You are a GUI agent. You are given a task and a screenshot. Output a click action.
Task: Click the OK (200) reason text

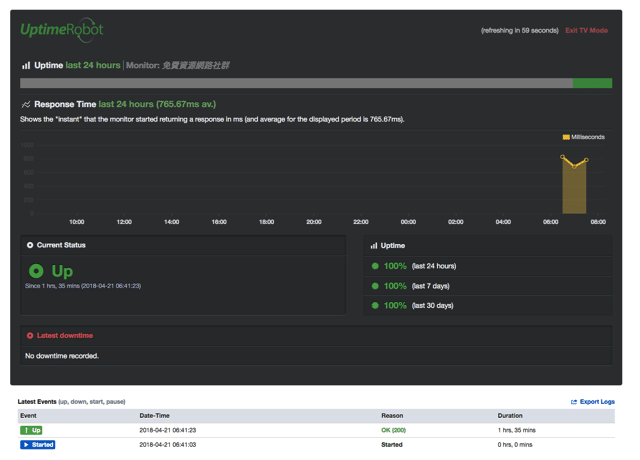393,430
